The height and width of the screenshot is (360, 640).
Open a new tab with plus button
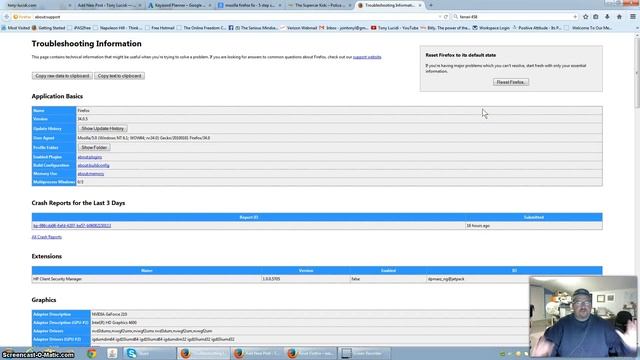click(431, 5)
